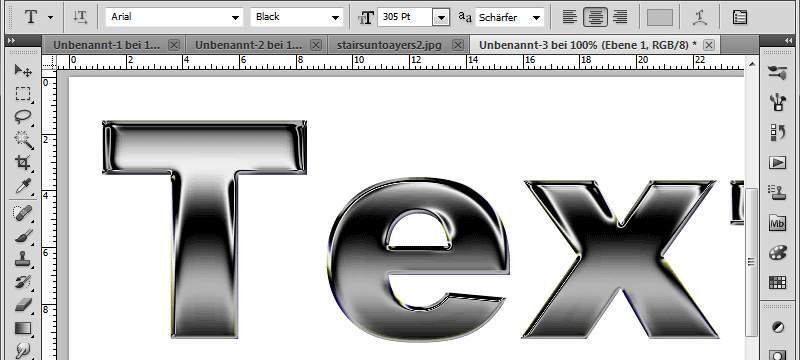Screen dimensions: 800x360
Task: Toggle the Character and Paragraph panels icon
Action: 740,17
